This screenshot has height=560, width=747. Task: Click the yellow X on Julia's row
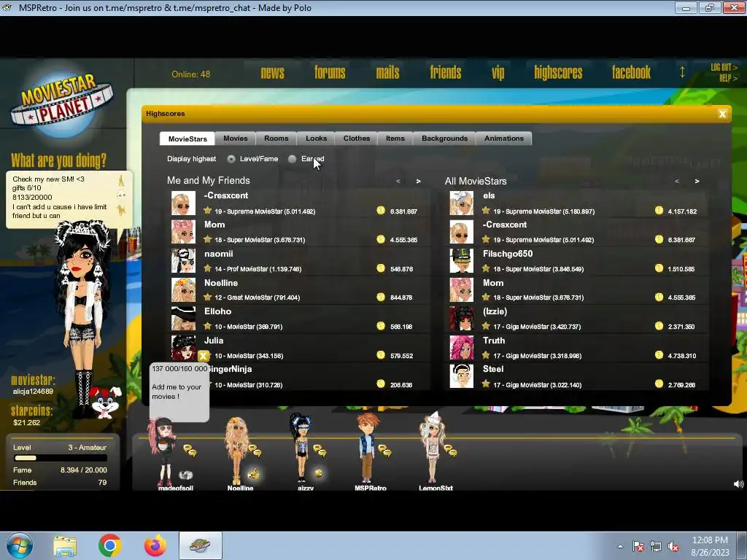(204, 356)
